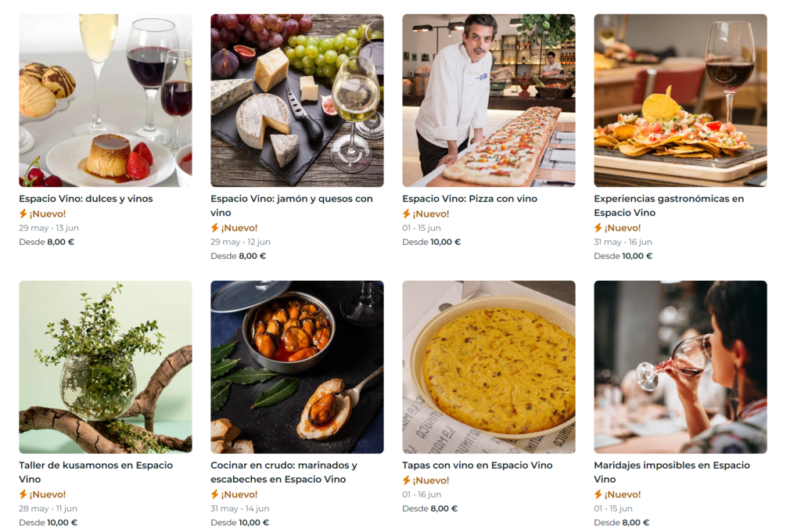This screenshot has width=801, height=532.
Task: Click lightning icon under Maridajes imposibles
Action: pos(598,494)
